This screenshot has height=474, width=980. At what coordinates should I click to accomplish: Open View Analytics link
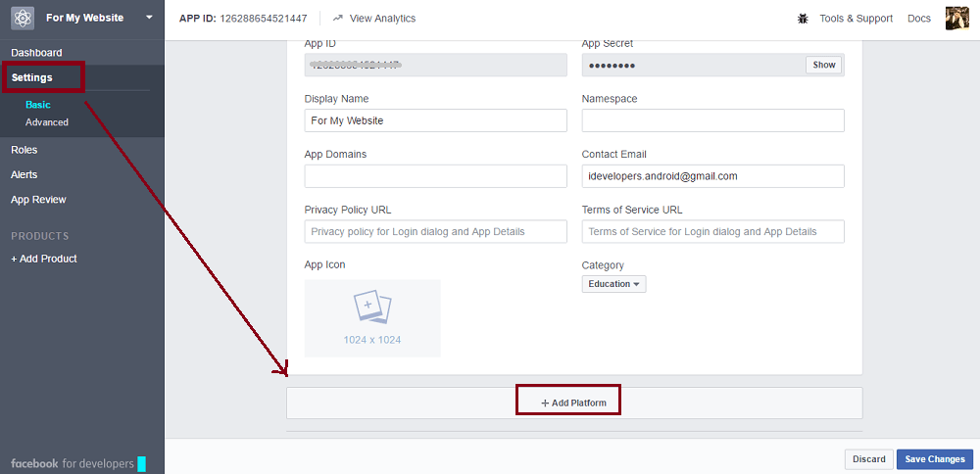382,18
